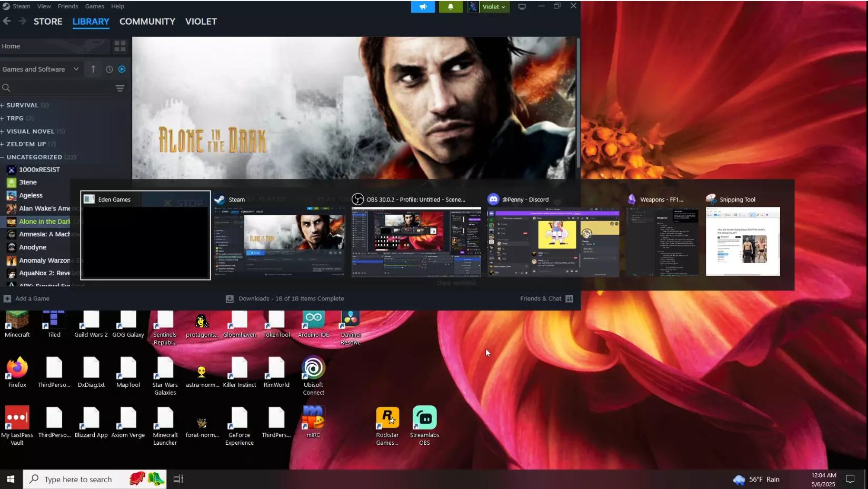
Task: Open the Games menu
Action: (95, 6)
